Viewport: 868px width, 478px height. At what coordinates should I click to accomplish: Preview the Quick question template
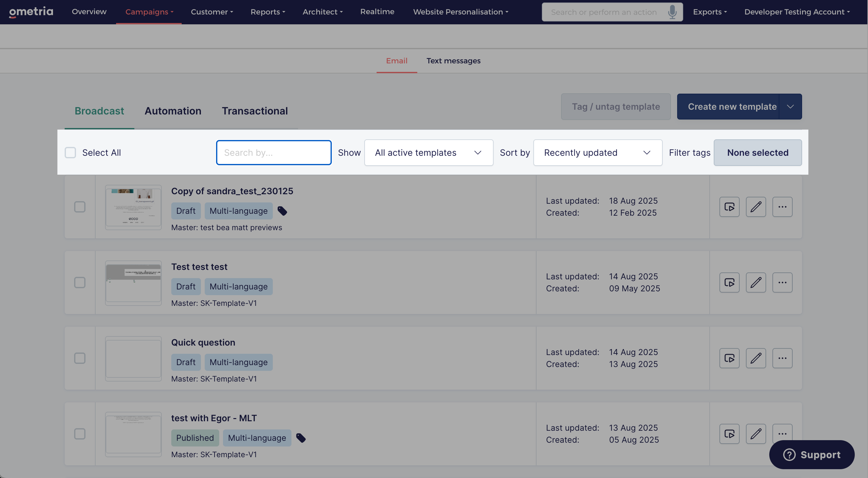pyautogui.click(x=729, y=358)
